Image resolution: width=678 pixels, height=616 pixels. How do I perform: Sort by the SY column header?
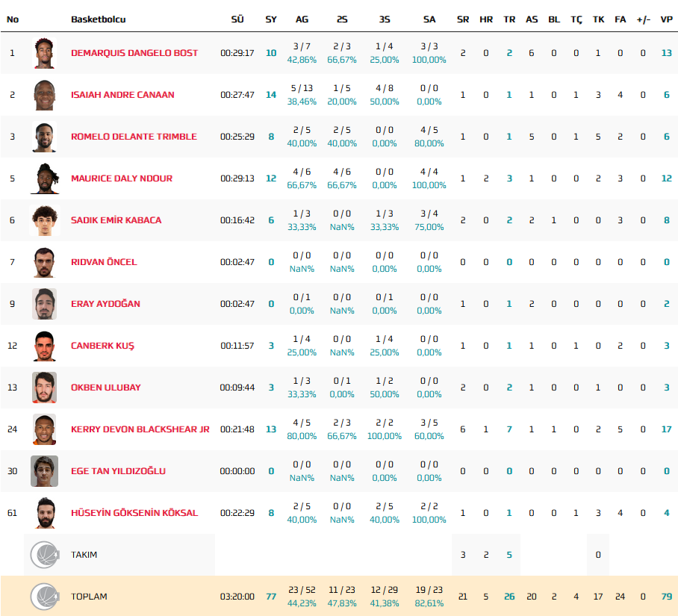tap(271, 19)
